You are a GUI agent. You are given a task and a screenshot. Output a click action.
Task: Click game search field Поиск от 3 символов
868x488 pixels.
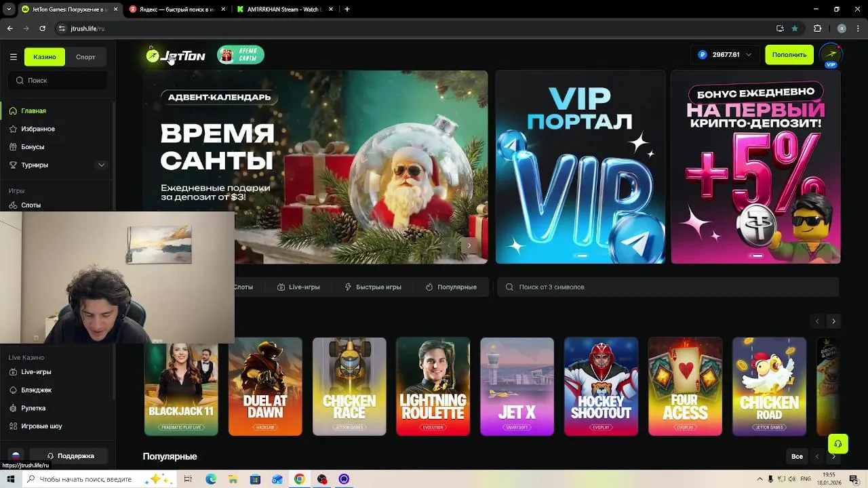[668, 287]
